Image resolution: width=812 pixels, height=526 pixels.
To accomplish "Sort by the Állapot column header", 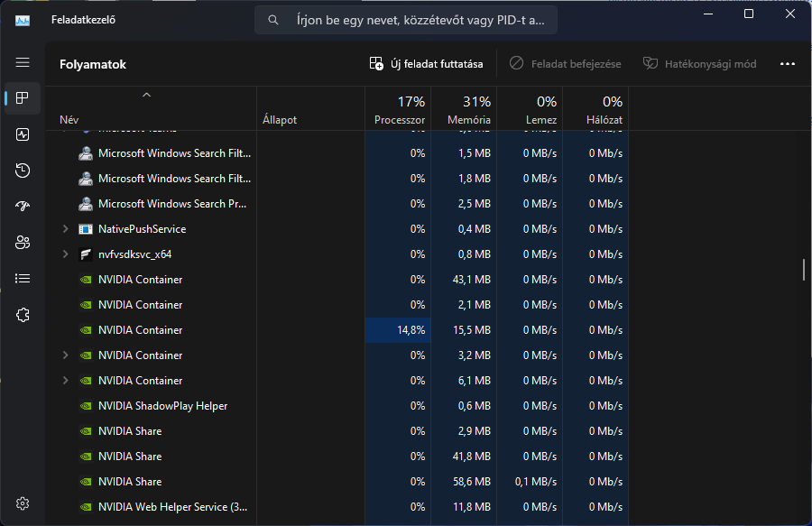I will 310,109.
